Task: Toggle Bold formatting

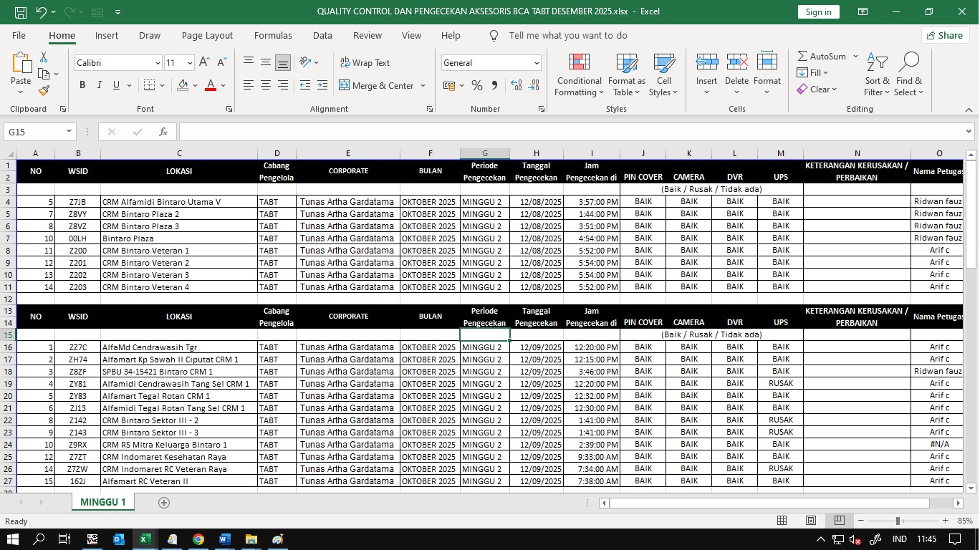Action: tap(82, 85)
